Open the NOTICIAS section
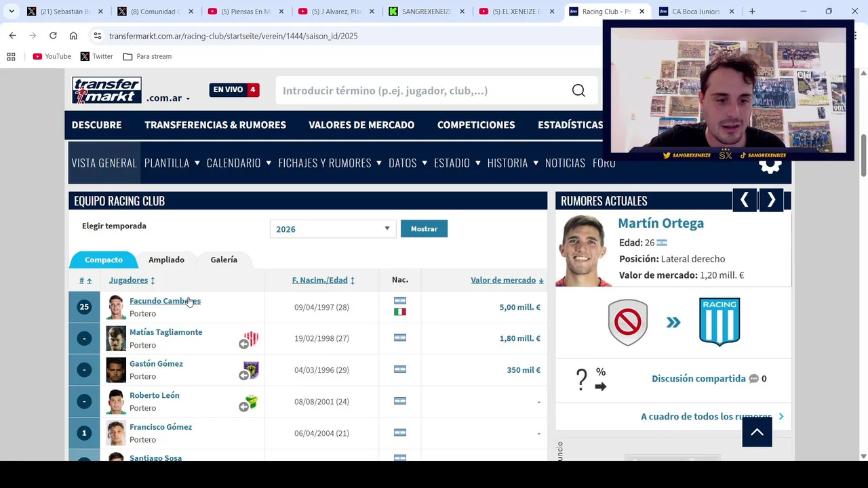This screenshot has width=868, height=488. pos(565,163)
